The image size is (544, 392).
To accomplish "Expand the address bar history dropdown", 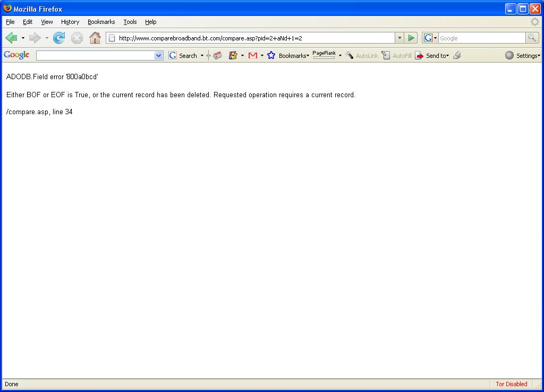I will click(x=399, y=38).
